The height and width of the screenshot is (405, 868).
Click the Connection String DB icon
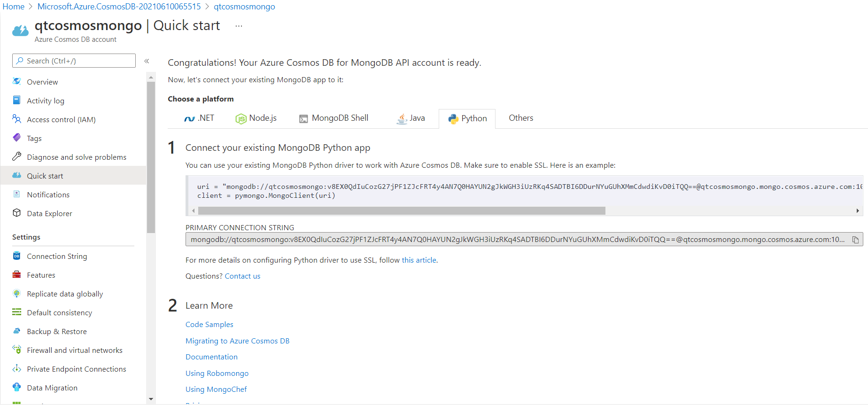coord(17,256)
